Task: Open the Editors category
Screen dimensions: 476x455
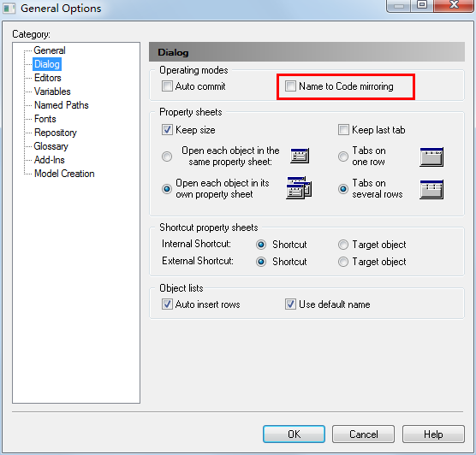Action: [48, 78]
